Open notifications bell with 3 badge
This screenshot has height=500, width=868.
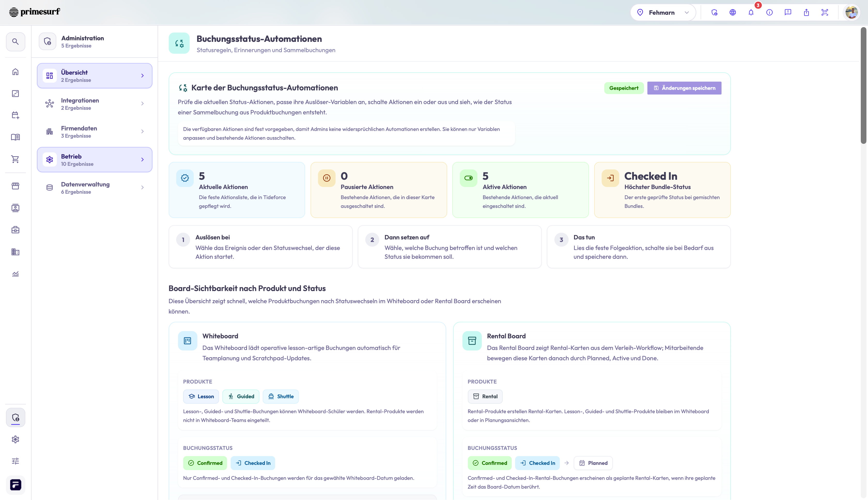click(751, 13)
